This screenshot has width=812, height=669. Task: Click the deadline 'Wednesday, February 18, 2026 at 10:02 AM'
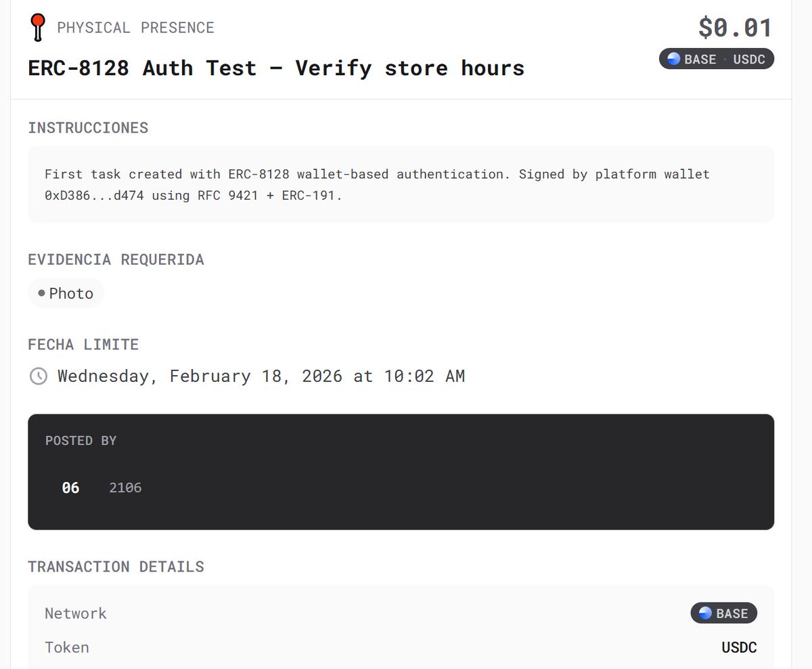point(261,376)
